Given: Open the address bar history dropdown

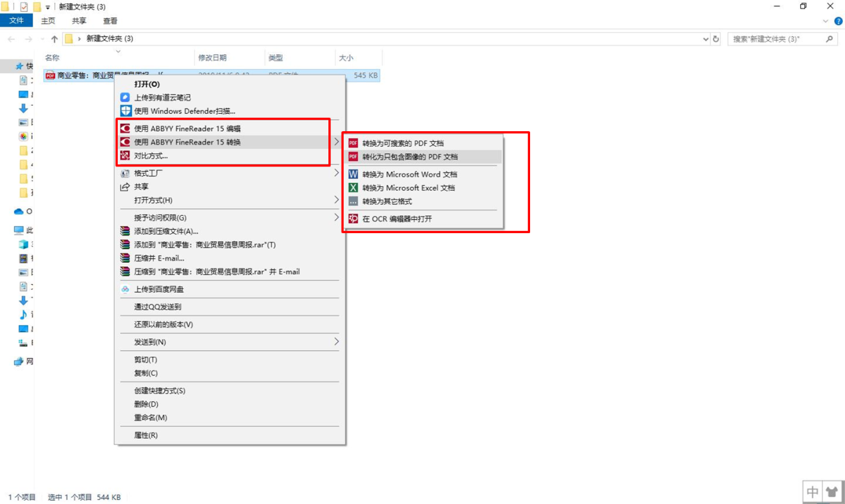Looking at the screenshot, I should 706,39.
